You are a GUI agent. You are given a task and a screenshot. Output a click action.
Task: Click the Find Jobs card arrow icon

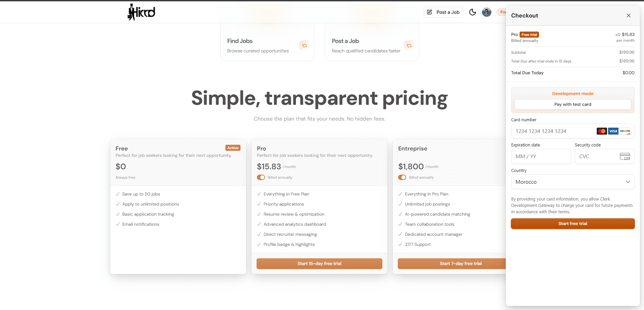(304, 46)
